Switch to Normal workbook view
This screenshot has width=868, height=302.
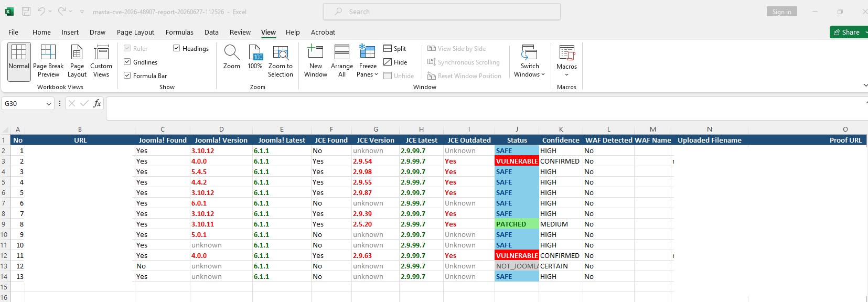coord(19,61)
